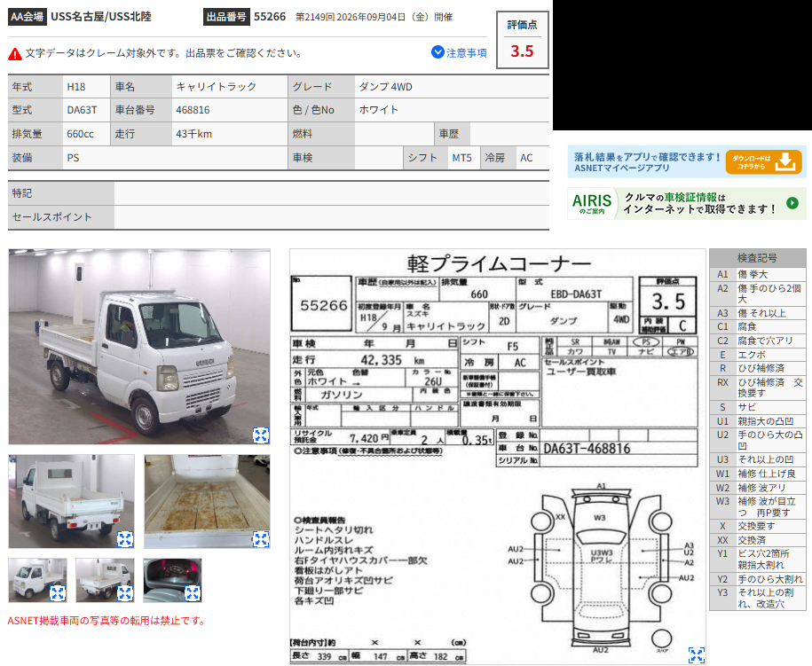Open the cargo bed floor thumbnail
This screenshot has width=812, height=666.
point(207,501)
